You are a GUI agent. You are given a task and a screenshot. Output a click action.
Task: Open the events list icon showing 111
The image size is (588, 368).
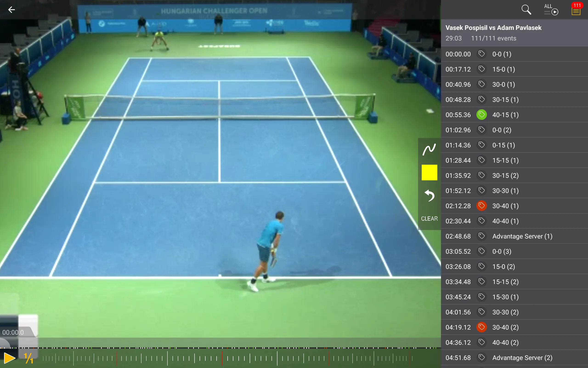point(576,10)
